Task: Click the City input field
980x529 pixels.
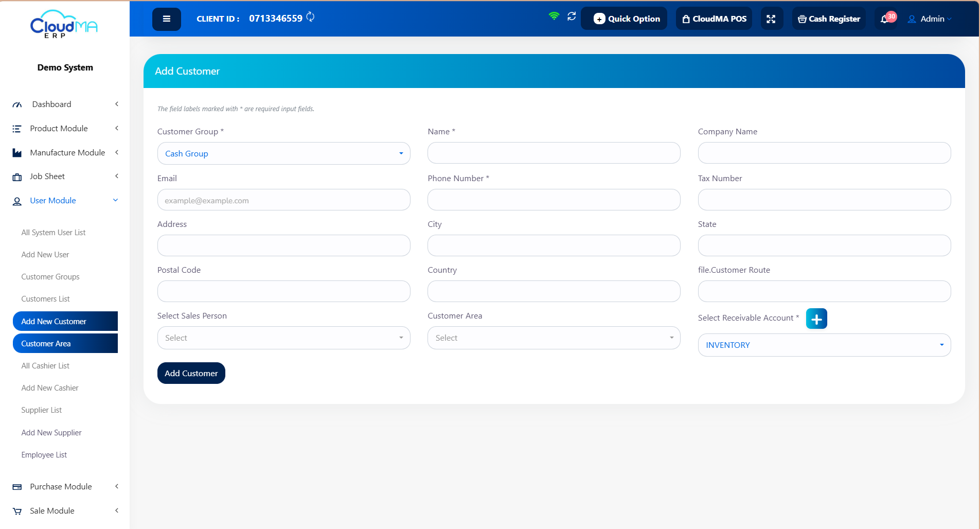Action: (554, 245)
